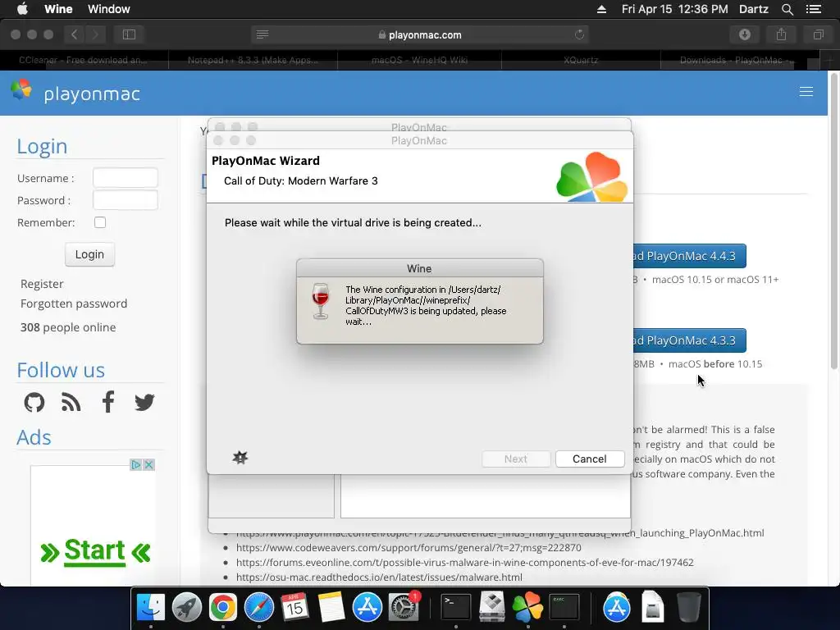The width and height of the screenshot is (840, 630).
Task: Switch to the CCleaner tab
Action: [84, 60]
